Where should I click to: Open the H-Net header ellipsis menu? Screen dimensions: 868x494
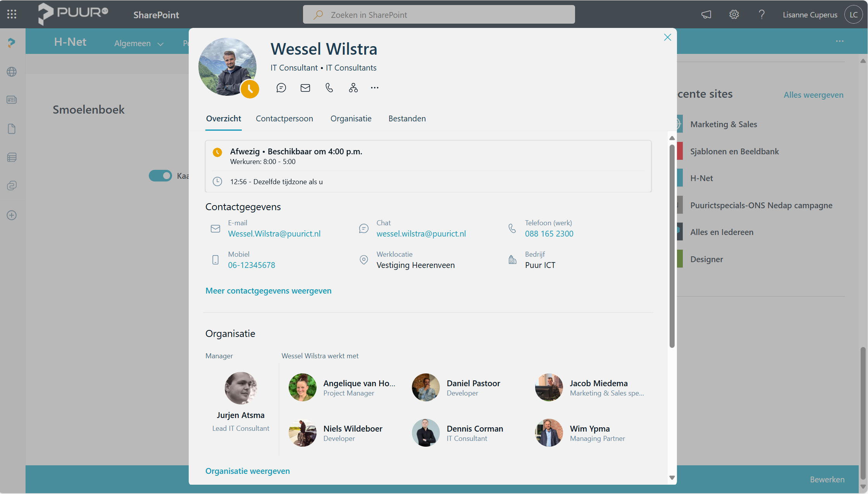tap(840, 41)
